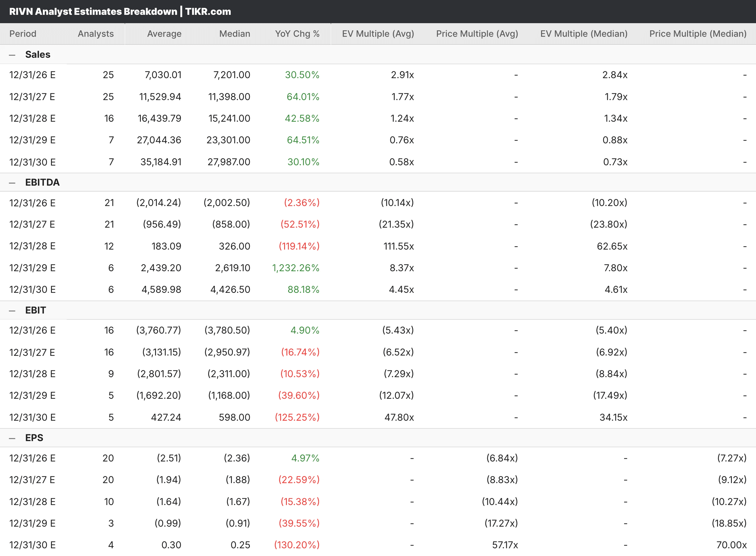The height and width of the screenshot is (556, 756).
Task: Collapse the EPS section
Action: (x=12, y=438)
